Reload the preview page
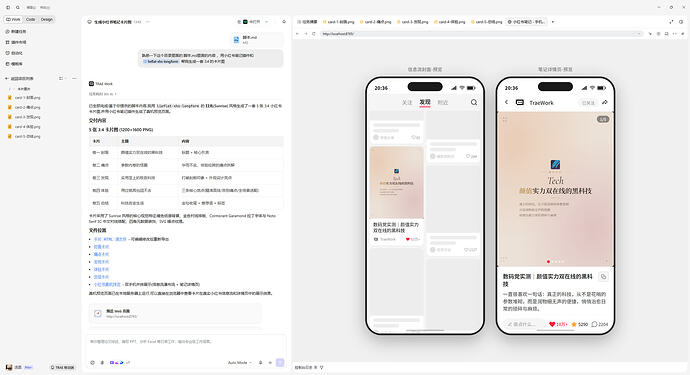Viewport: 690px width, 375px height. (314, 33)
